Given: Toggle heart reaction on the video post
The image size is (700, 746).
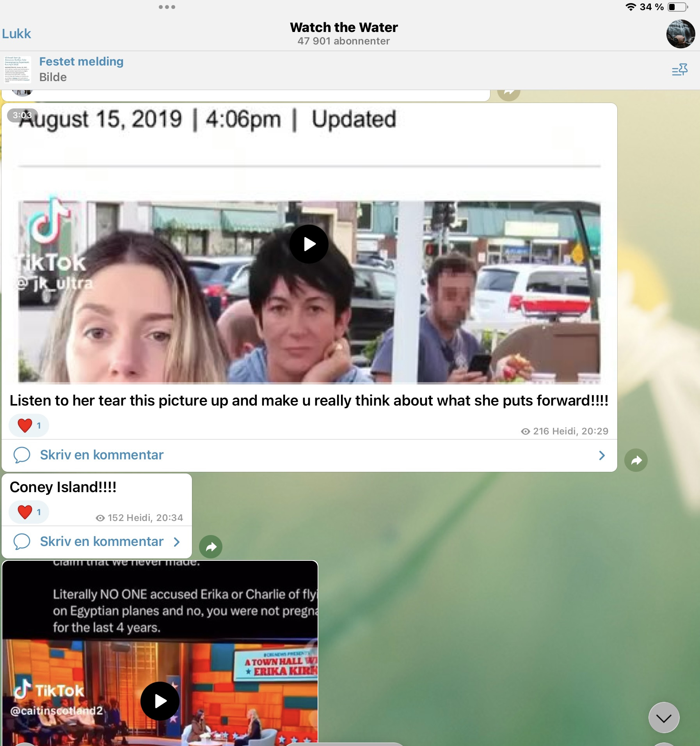Looking at the screenshot, I should pyautogui.click(x=28, y=425).
